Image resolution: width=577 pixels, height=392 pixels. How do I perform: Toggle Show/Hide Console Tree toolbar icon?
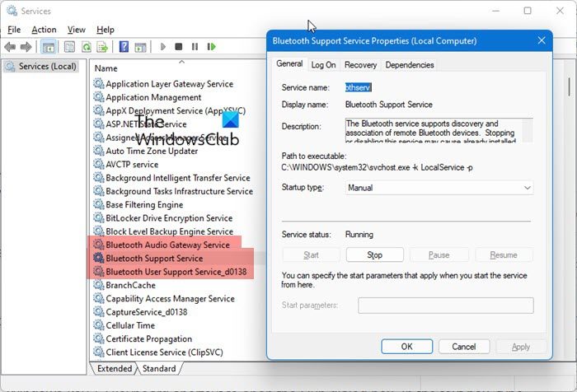[x=49, y=47]
